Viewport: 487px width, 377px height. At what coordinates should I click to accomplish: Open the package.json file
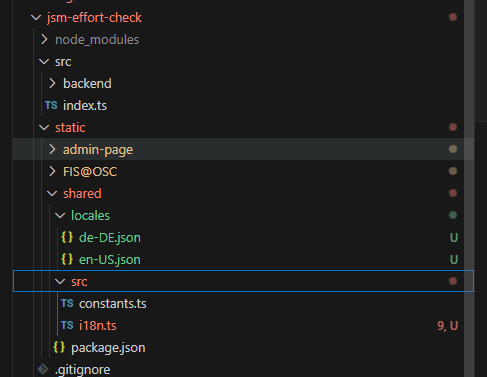(x=108, y=348)
